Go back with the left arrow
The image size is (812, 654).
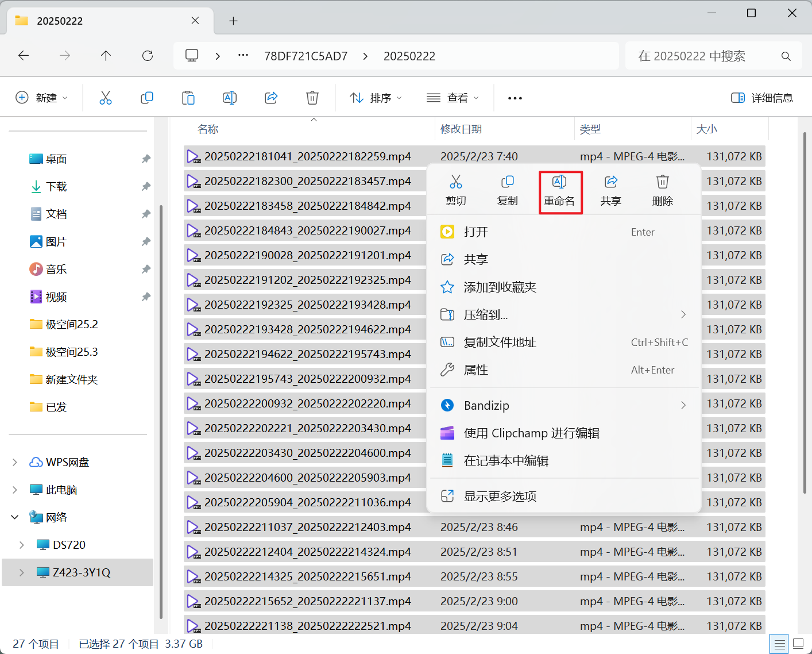[x=24, y=56]
